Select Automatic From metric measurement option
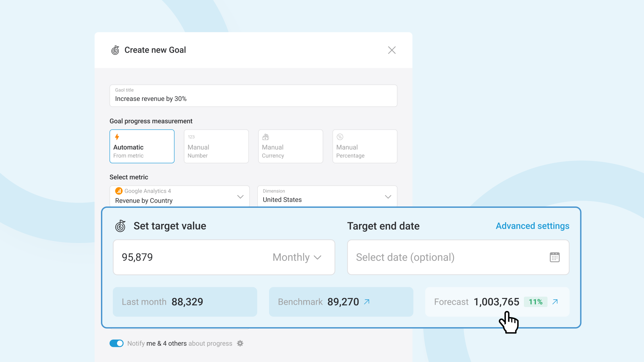 click(142, 146)
